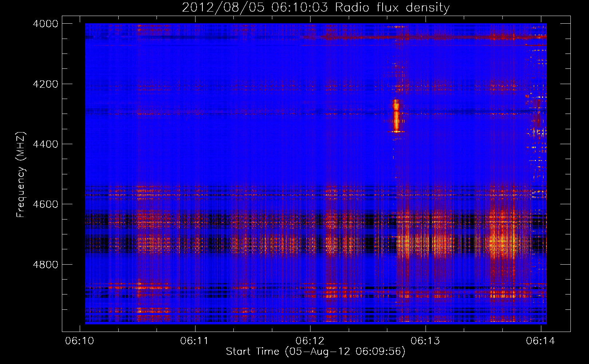Click the 06:11 time axis label
This screenshot has width=589, height=364.
coord(195,341)
